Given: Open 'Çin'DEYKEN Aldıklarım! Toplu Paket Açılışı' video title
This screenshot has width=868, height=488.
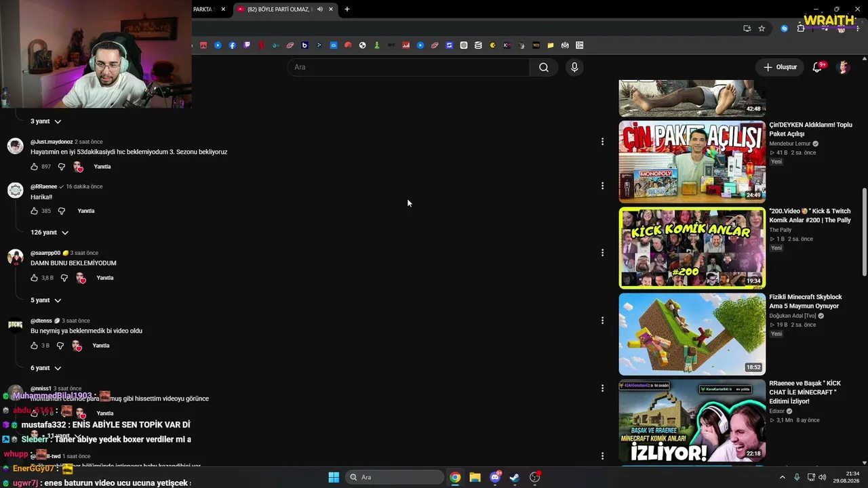Looking at the screenshot, I should 810,129.
